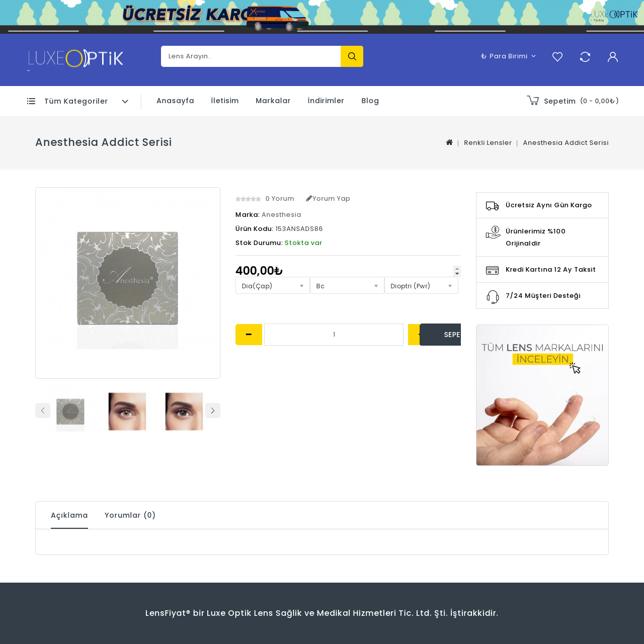Open the Dia(Çap) dropdown
Image resolution: width=644 pixels, height=644 pixels.
click(x=273, y=286)
